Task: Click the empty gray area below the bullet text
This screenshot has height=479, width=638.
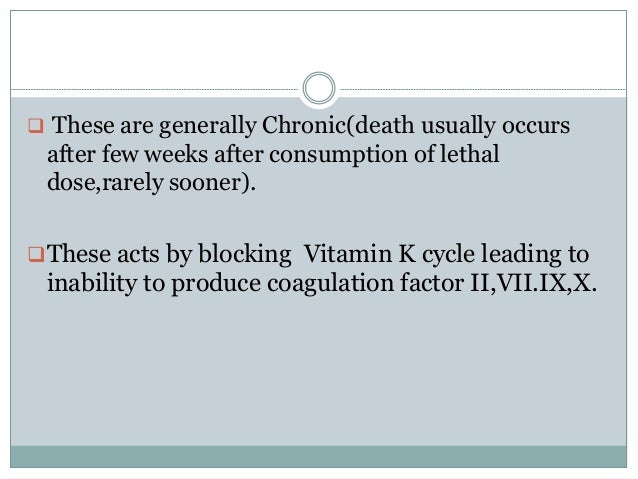Action: (319, 370)
